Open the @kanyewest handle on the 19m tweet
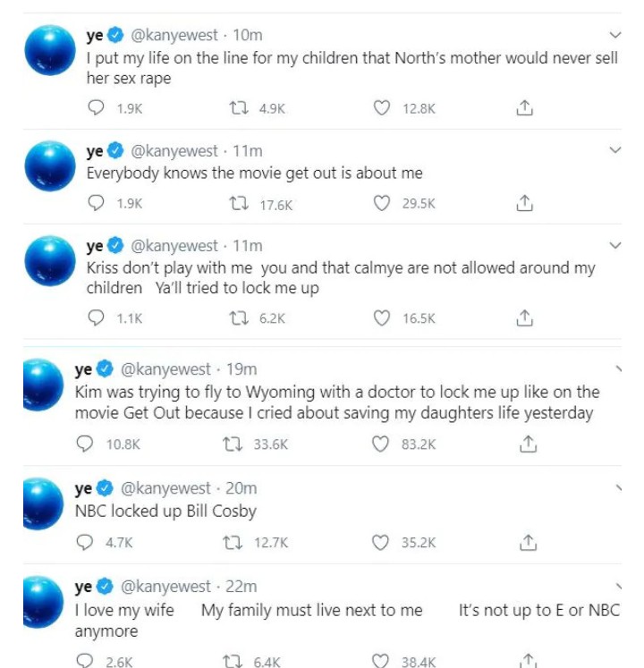 click(x=165, y=369)
